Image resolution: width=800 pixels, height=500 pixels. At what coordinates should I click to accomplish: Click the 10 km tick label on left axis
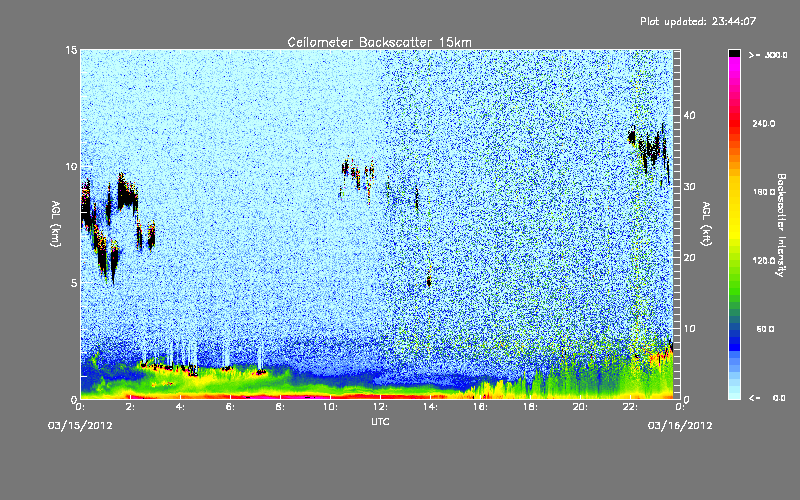[x=71, y=166]
